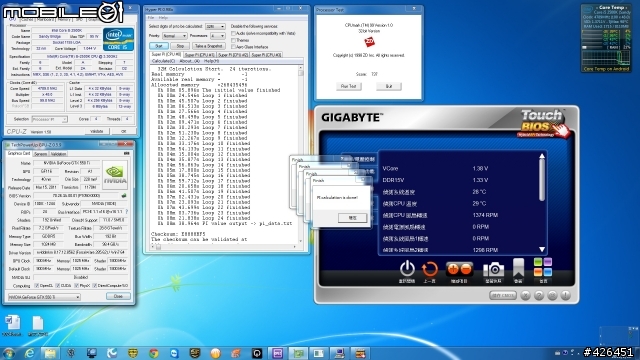640x360 pixels.
Task: Click the round question-mark button in Touch BIOS
Action: [x=539, y=295]
